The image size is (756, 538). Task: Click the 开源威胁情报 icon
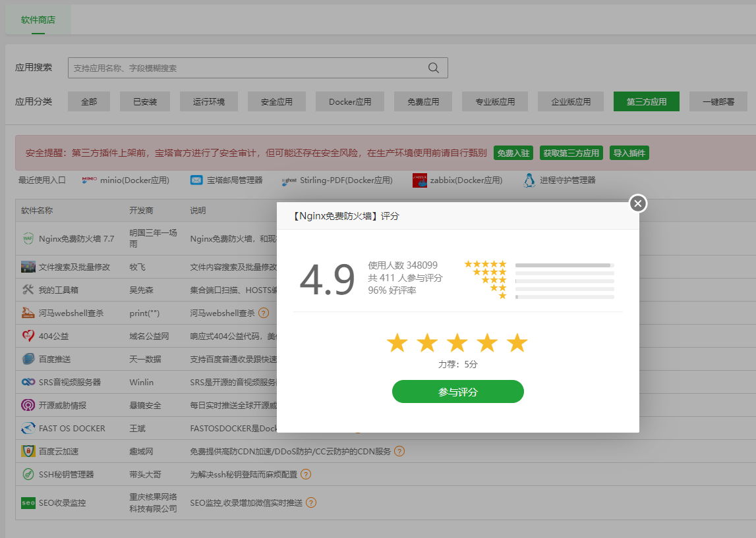coord(28,405)
